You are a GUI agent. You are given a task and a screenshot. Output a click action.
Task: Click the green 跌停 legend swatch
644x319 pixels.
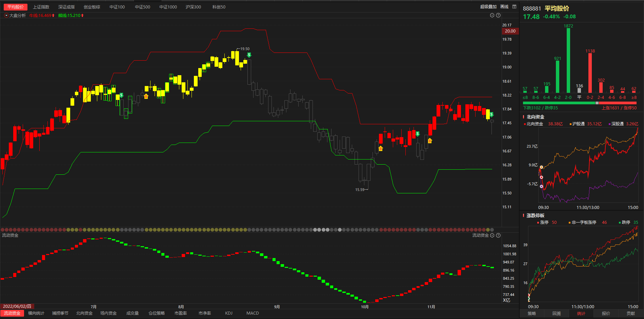620,223
